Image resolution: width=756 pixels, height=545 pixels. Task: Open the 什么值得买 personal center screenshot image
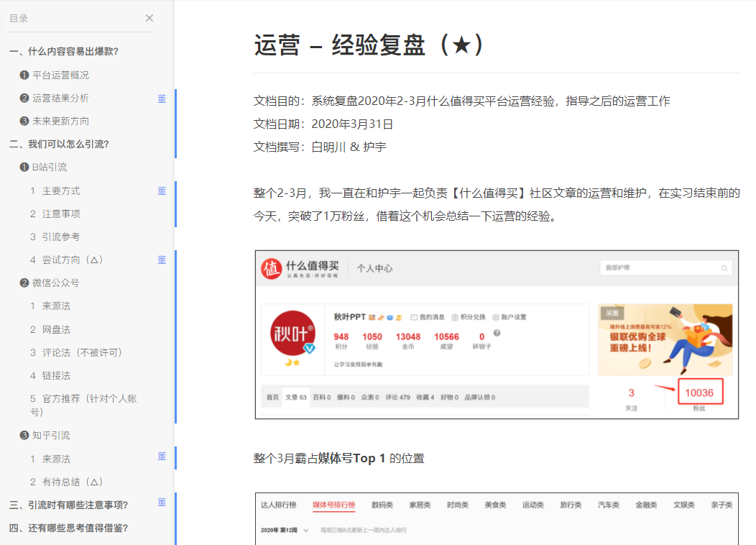[x=497, y=335]
